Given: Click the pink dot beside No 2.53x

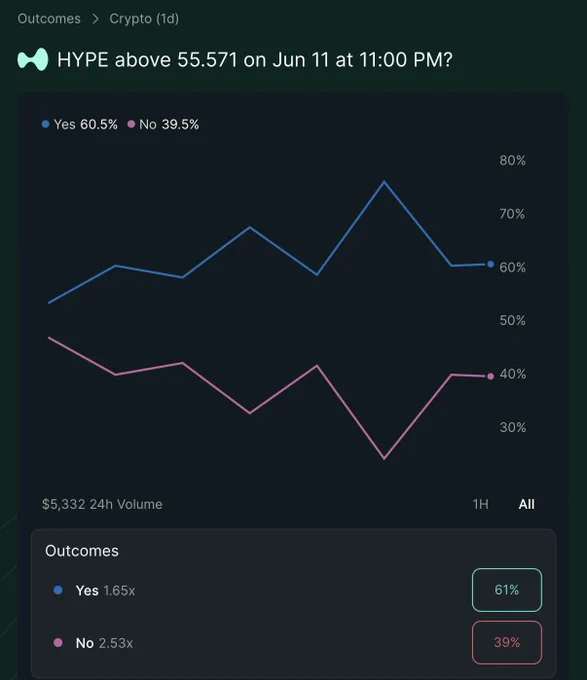Looking at the screenshot, I should point(58,642).
